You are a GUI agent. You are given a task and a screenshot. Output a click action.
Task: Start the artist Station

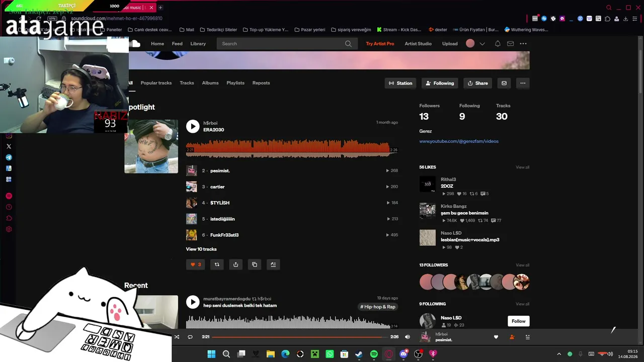[400, 83]
